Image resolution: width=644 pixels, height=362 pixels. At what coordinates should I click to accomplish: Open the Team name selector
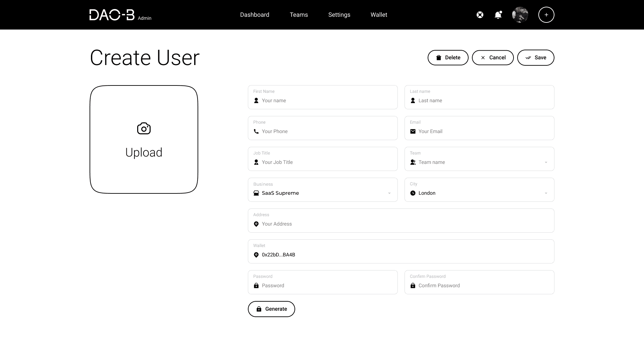point(479,159)
